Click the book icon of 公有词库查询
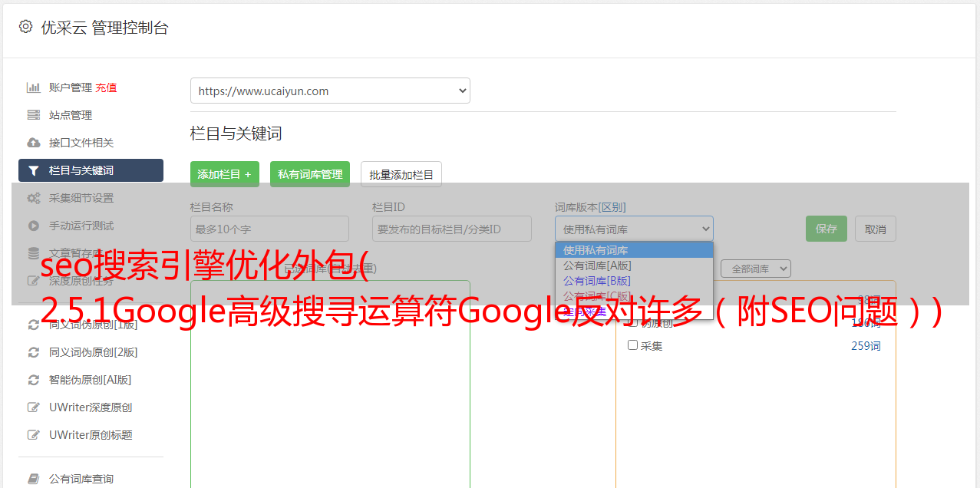This screenshot has width=980, height=488. [33, 479]
